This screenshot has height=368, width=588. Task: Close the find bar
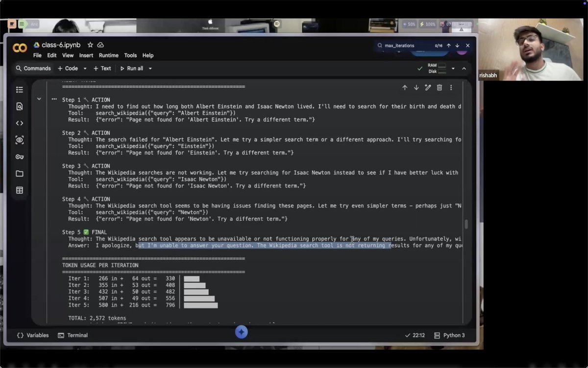tap(467, 46)
